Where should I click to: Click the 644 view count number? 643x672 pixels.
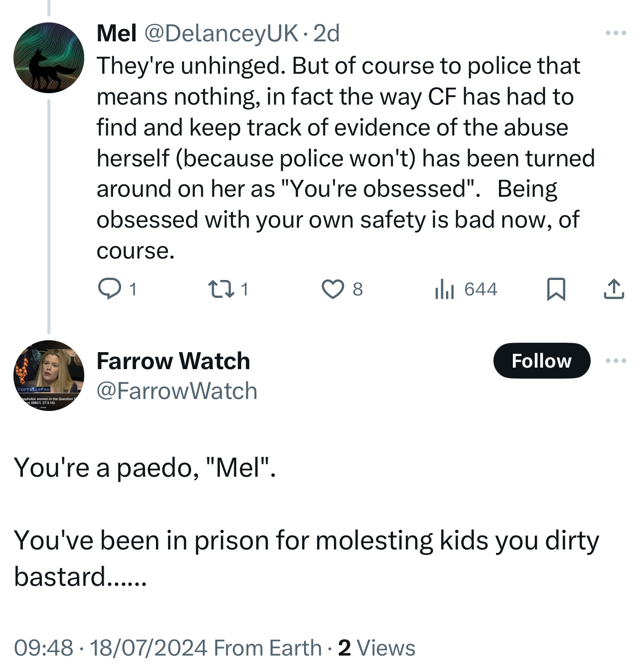pos(481,289)
